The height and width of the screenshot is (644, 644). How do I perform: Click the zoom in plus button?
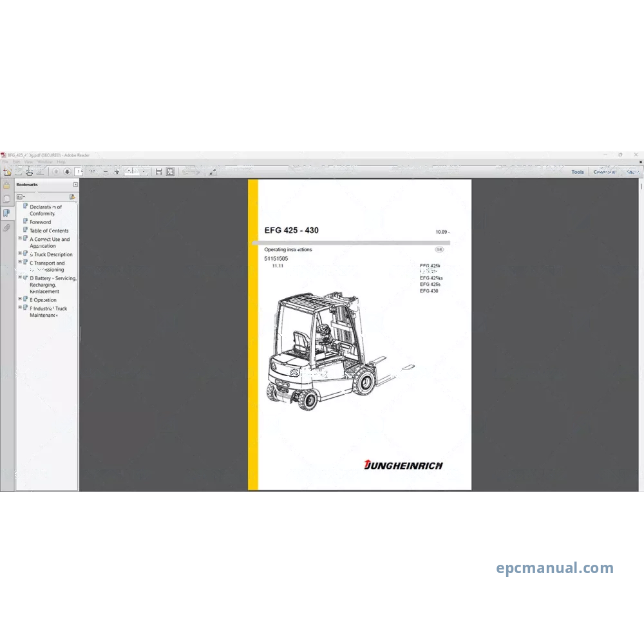(117, 172)
